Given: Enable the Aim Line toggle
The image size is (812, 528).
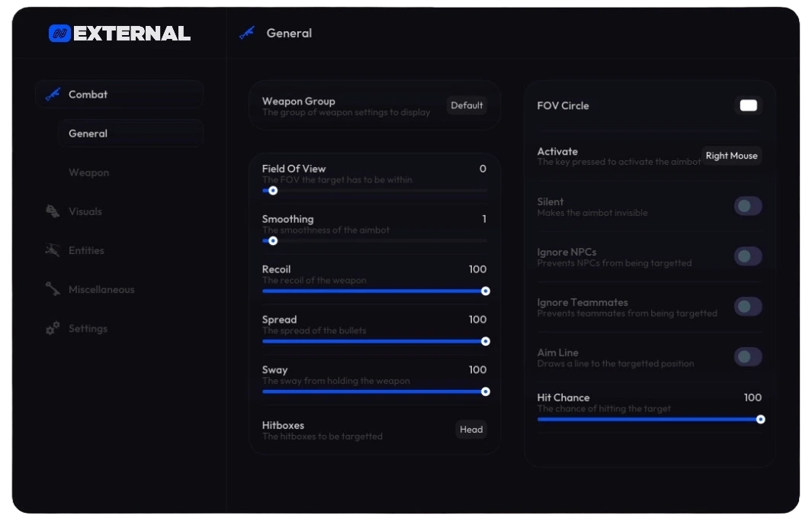Looking at the screenshot, I should [x=748, y=357].
